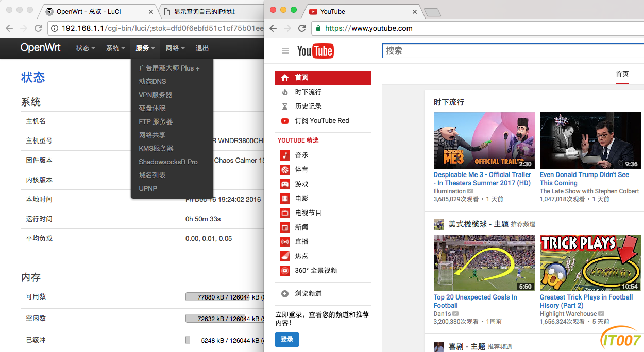Click the YouTube search input field

[513, 50]
